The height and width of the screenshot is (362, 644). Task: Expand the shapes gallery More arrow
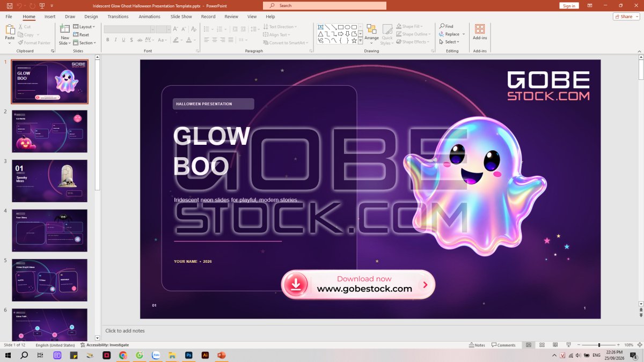click(x=361, y=41)
